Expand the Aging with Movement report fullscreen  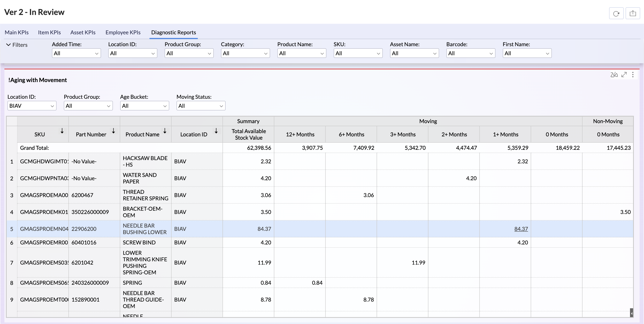(624, 75)
